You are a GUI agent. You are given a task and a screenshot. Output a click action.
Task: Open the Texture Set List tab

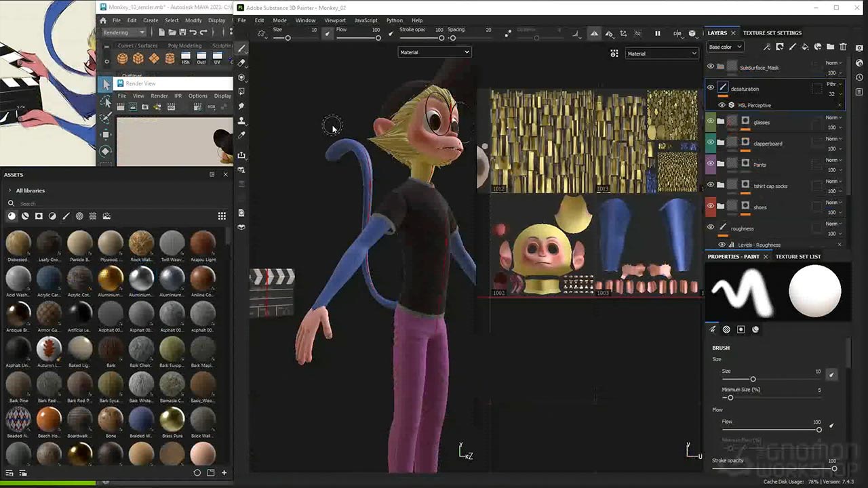point(797,257)
